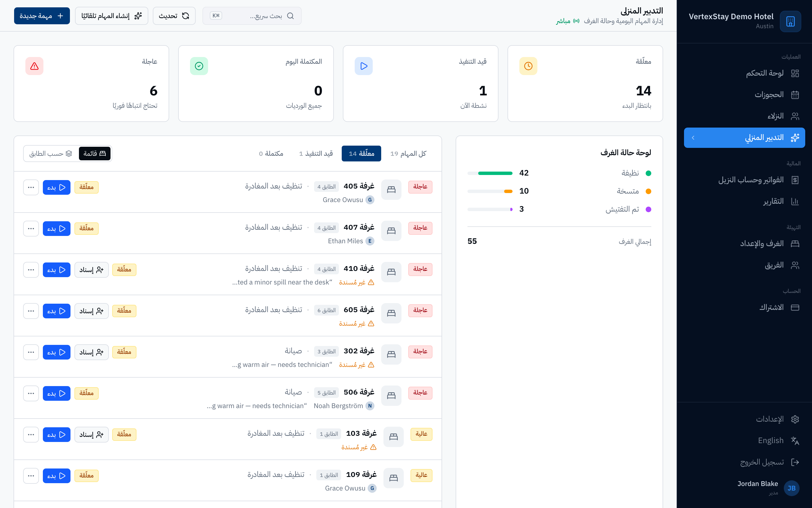Open more options for room 407
The width and height of the screenshot is (812, 508).
coord(31,229)
